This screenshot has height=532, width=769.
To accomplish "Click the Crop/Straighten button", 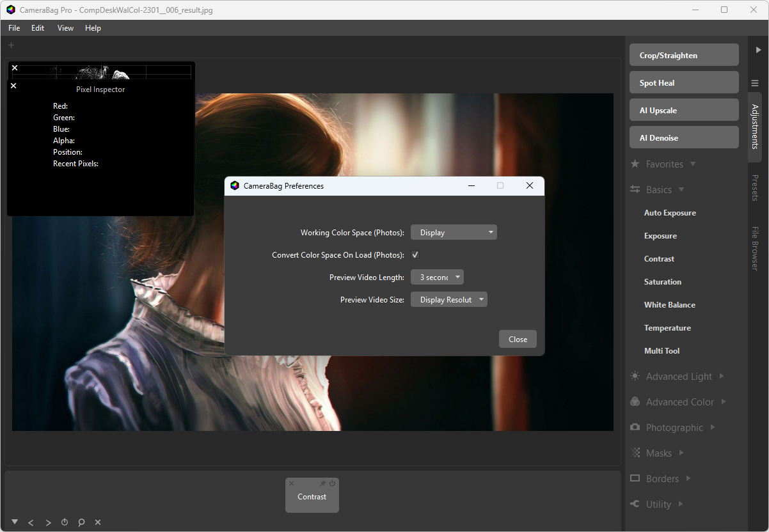I will coord(684,55).
